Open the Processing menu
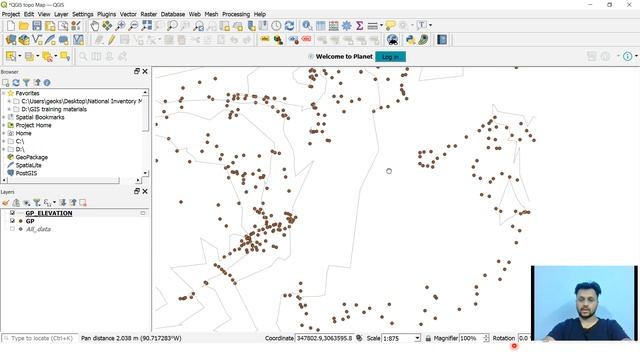The image size is (640, 360). [x=236, y=14]
